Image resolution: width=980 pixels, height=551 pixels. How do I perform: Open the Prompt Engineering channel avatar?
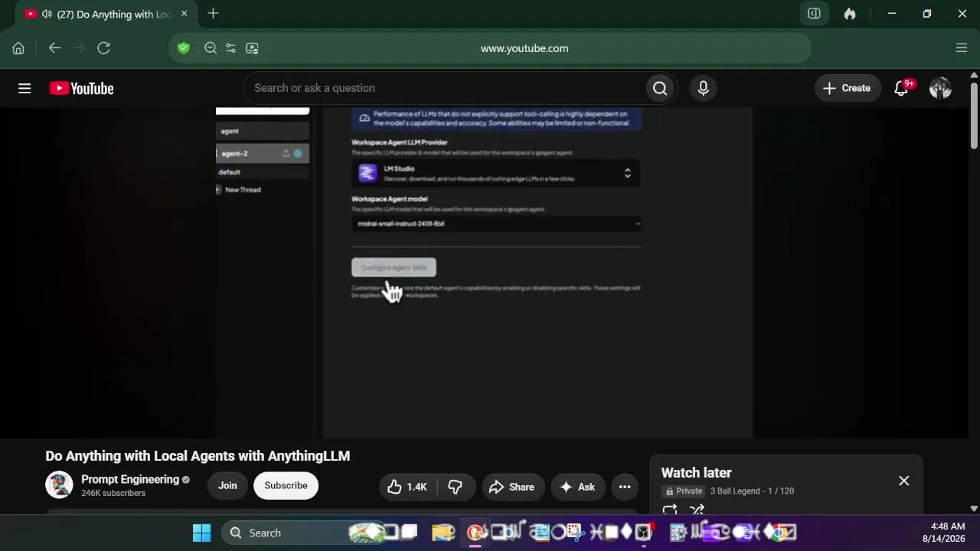tap(59, 485)
